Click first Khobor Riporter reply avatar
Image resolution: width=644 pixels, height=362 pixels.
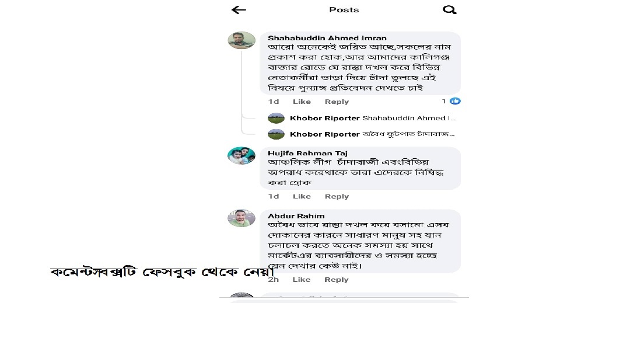(276, 119)
